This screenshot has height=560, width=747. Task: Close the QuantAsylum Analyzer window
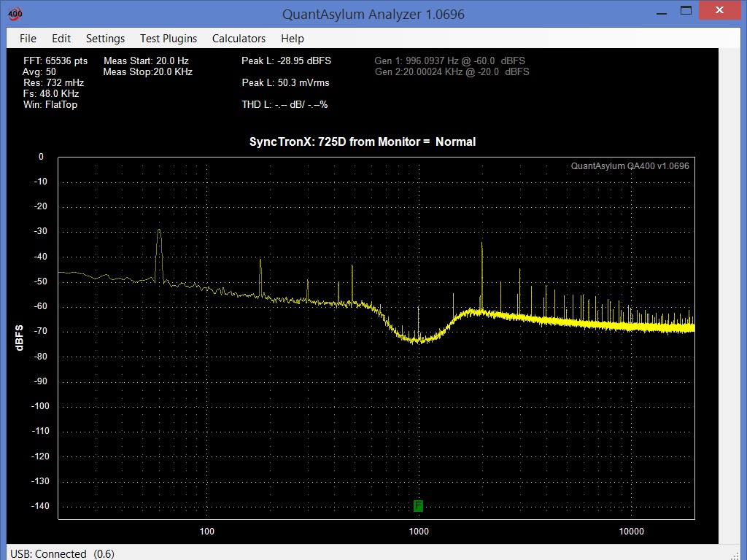click(719, 10)
